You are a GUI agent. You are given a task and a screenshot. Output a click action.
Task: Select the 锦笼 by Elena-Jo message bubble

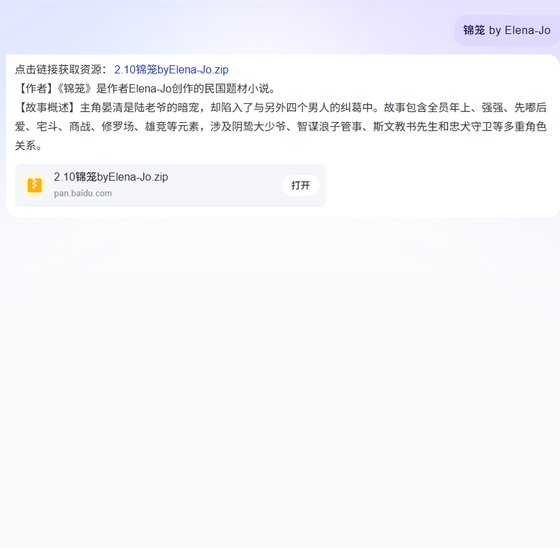pyautogui.click(x=506, y=30)
